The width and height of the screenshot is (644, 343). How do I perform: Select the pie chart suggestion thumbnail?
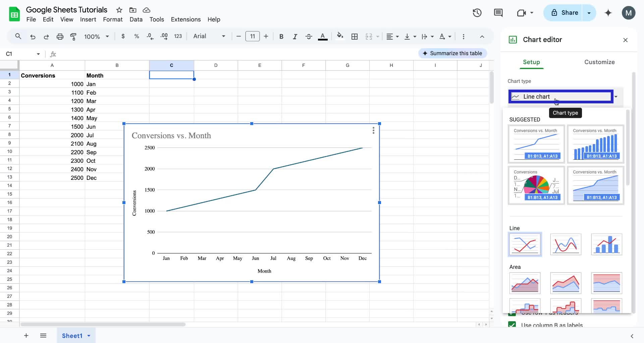[x=536, y=185]
